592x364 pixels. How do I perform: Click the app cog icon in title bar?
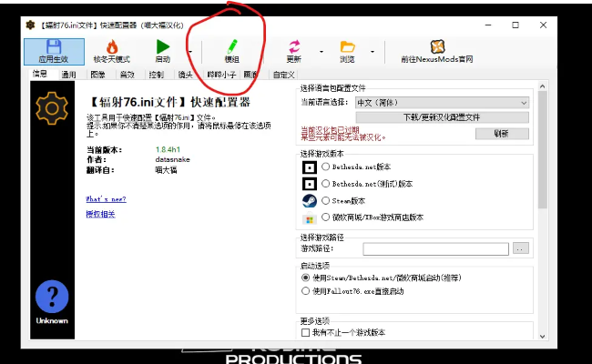click(x=30, y=25)
